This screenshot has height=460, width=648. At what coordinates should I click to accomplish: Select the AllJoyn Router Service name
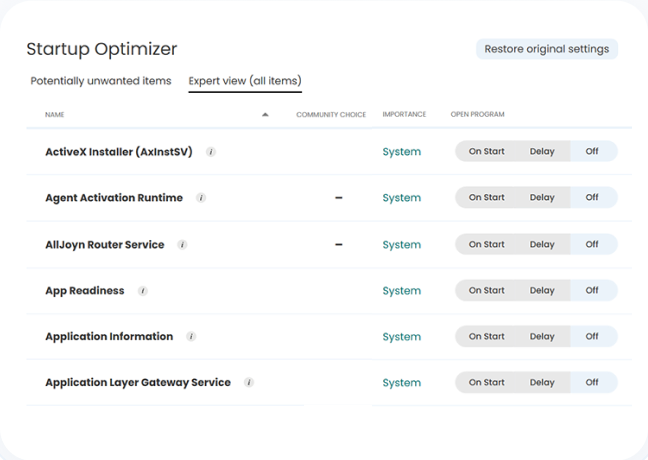[x=105, y=245]
